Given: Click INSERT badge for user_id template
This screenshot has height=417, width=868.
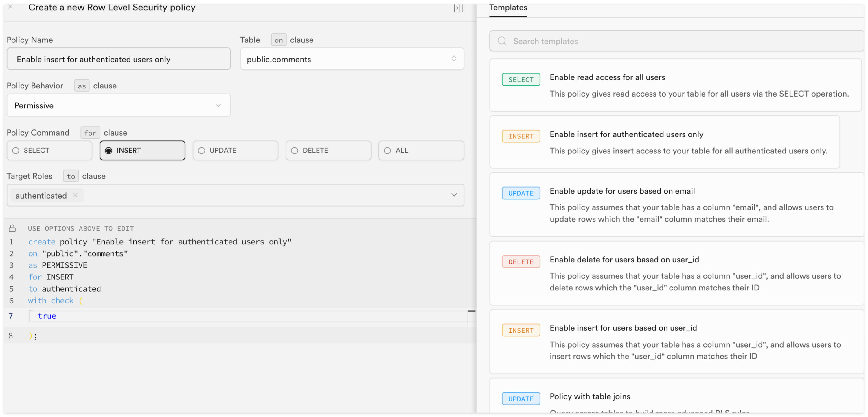Looking at the screenshot, I should (x=521, y=331).
